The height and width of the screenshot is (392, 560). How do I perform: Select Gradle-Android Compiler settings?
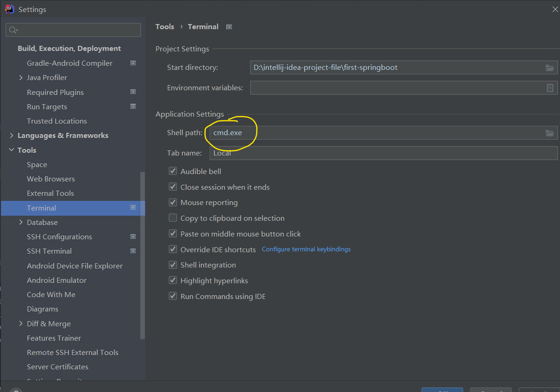point(69,63)
